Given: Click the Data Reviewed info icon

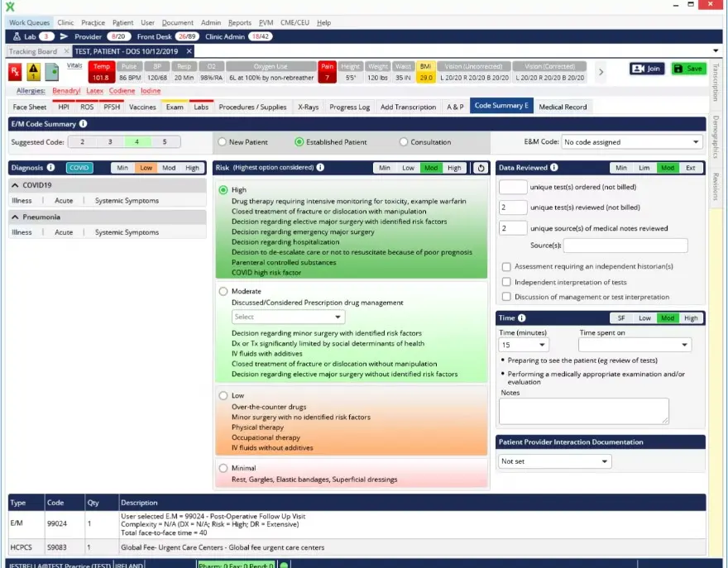Looking at the screenshot, I should coord(554,168).
